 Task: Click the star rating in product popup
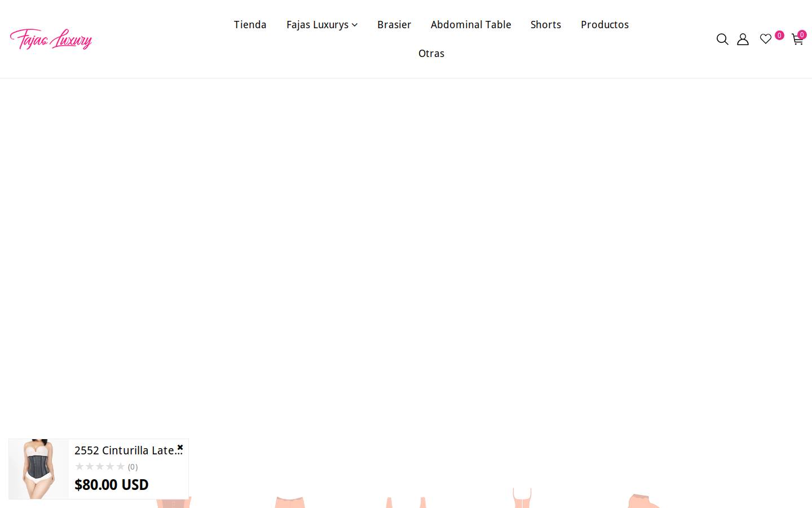pos(100,466)
